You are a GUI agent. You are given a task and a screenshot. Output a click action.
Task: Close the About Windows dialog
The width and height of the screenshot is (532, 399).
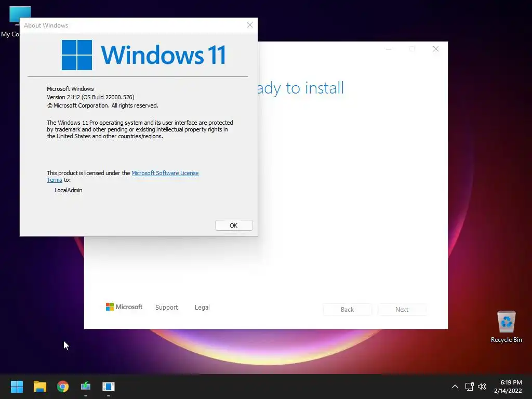click(250, 25)
